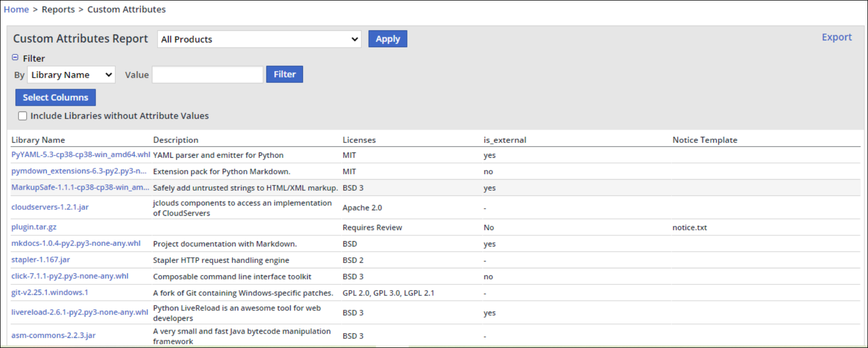Screen dimensions: 868x348
Task: Click the Apply button
Action: click(x=387, y=39)
